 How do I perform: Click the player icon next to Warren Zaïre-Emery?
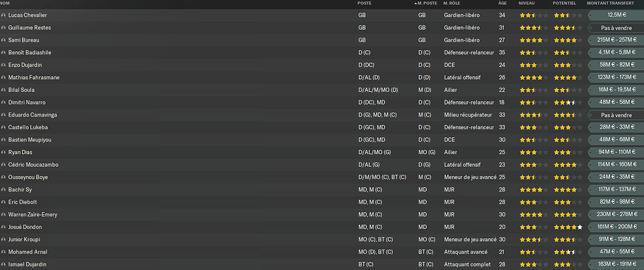[4, 215]
